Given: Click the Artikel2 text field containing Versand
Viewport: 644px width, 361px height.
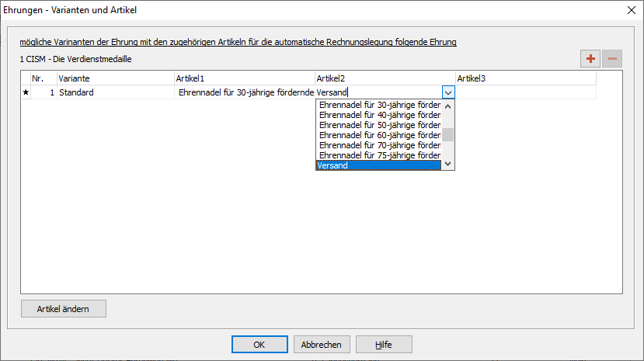Looking at the screenshot, I should [378, 92].
